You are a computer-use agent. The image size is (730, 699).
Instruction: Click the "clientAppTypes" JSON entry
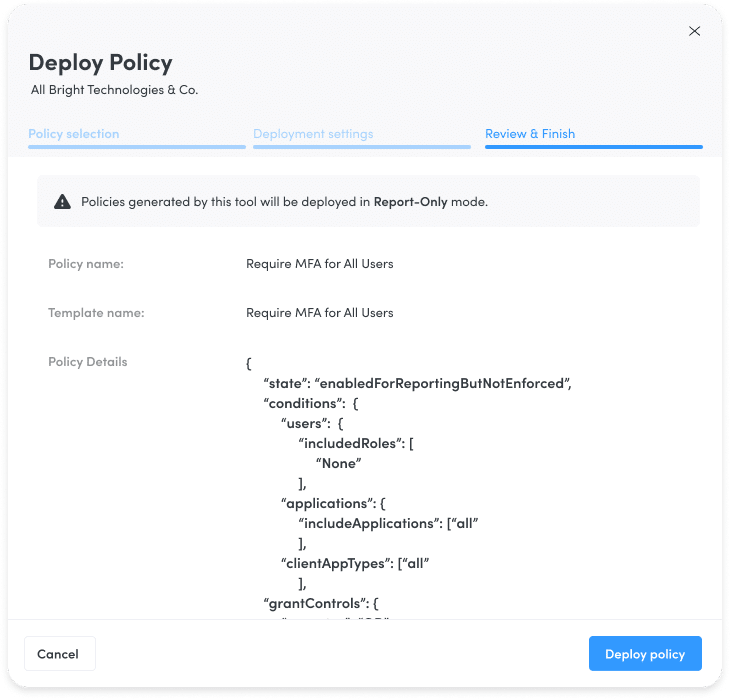pyautogui.click(x=355, y=563)
